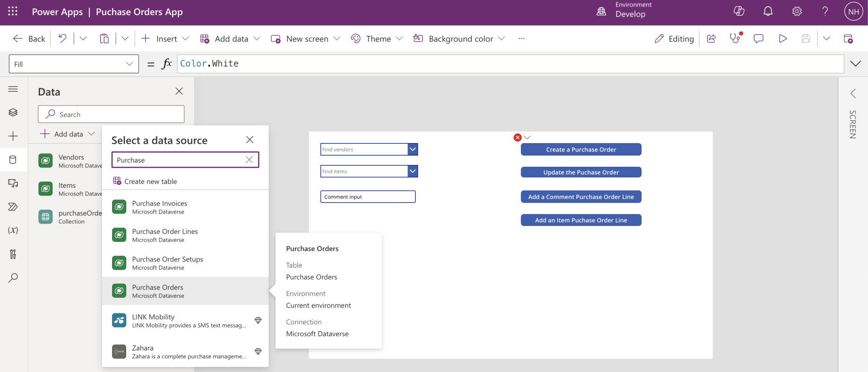Click the Comment input text box
The height and width of the screenshot is (372, 868).
pos(368,197)
